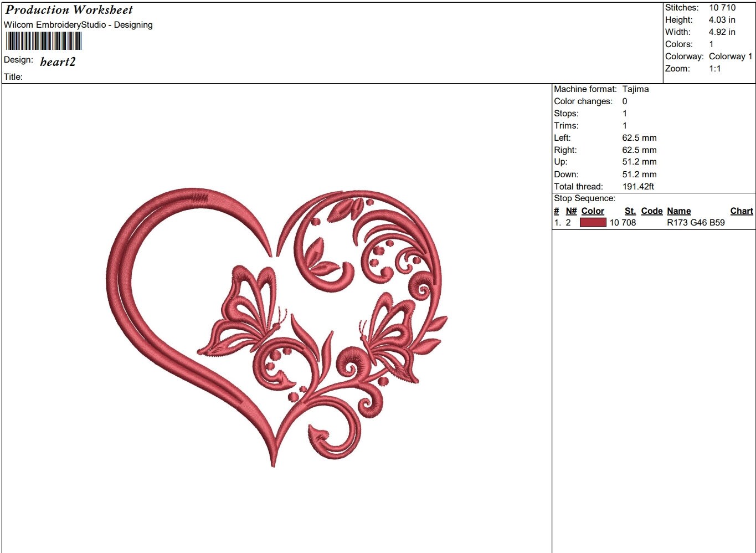Image resolution: width=756 pixels, height=553 pixels.
Task: Click the 'Chart' column header
Action: tap(742, 211)
